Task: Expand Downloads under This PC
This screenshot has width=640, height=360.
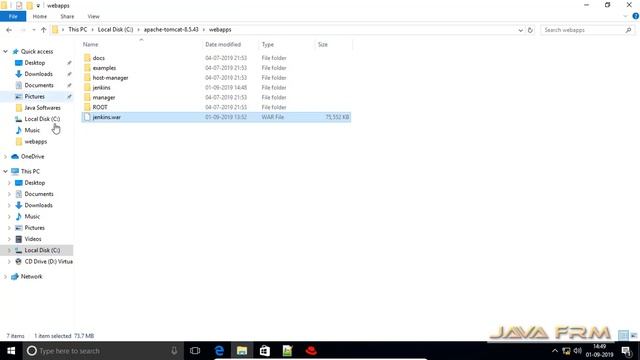Action: point(9,205)
